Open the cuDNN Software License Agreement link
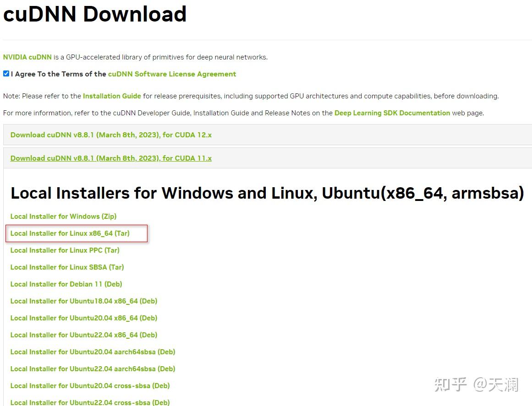Viewport: 532px width, 406px height. point(172,74)
